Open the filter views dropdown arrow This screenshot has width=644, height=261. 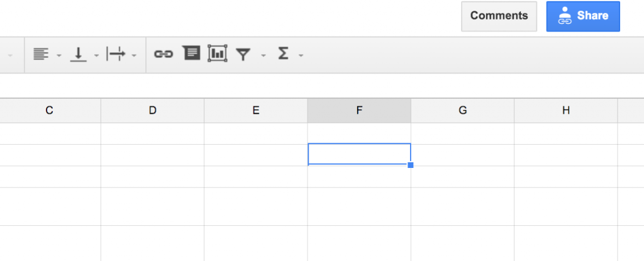pos(264,55)
